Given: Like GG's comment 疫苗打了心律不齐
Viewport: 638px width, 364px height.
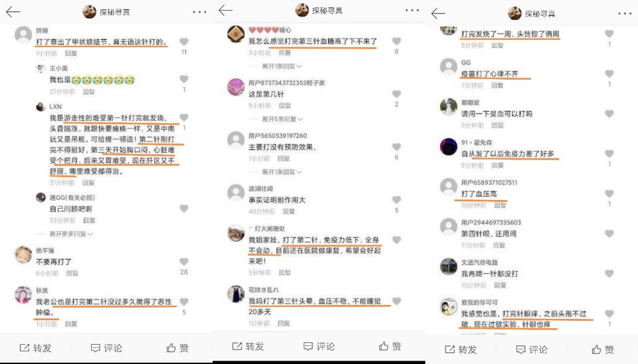Looking at the screenshot, I should click(609, 74).
